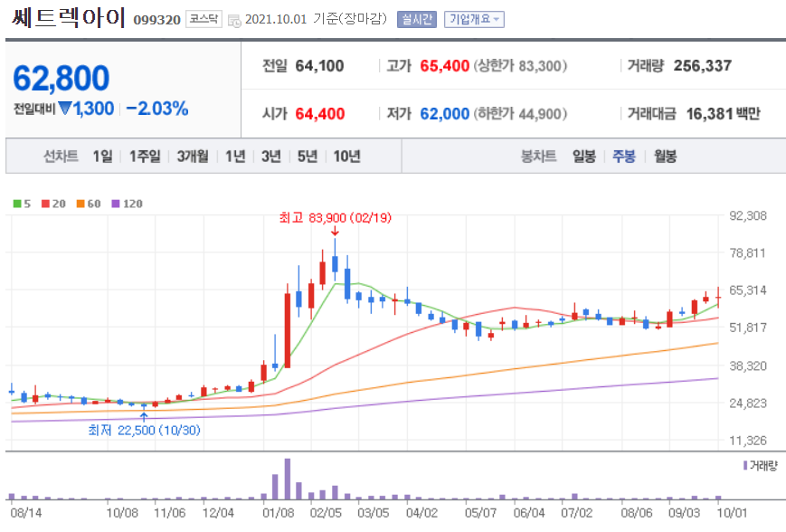Click the 코스닥 market badge
The image size is (786, 532).
click(204, 20)
